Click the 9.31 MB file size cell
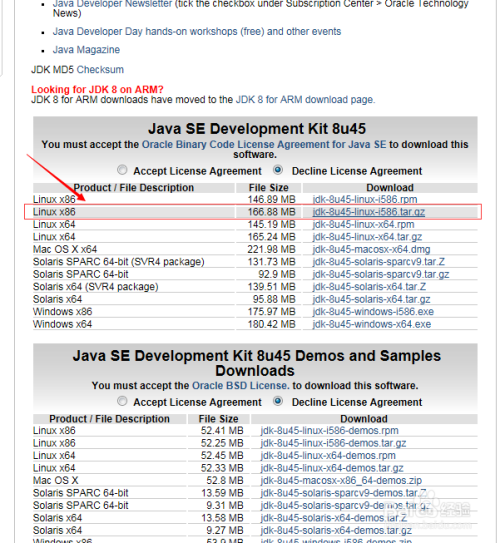Screen dimensions: 500x543 coord(225,505)
